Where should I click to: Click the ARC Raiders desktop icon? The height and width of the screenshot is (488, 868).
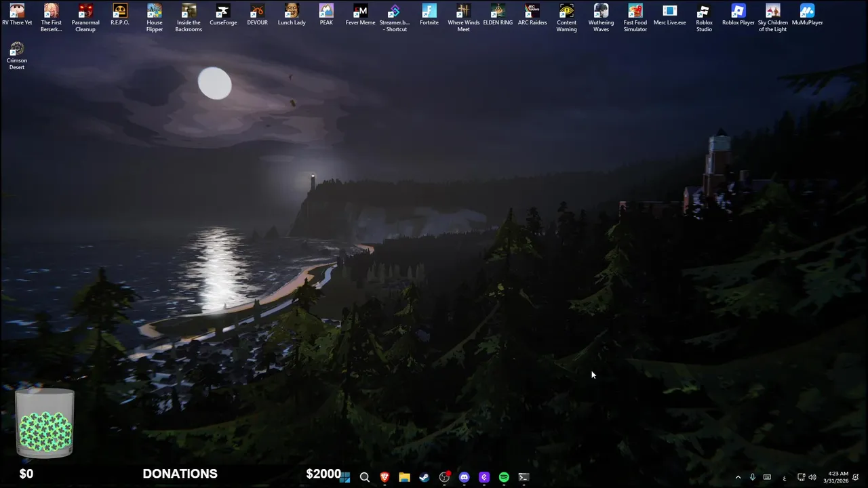532,15
